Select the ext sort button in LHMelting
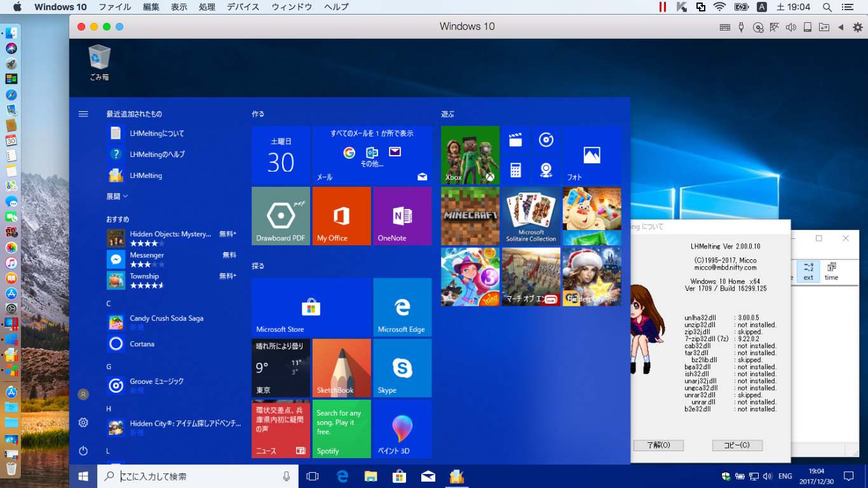Screen dimensions: 868x488 808,271
